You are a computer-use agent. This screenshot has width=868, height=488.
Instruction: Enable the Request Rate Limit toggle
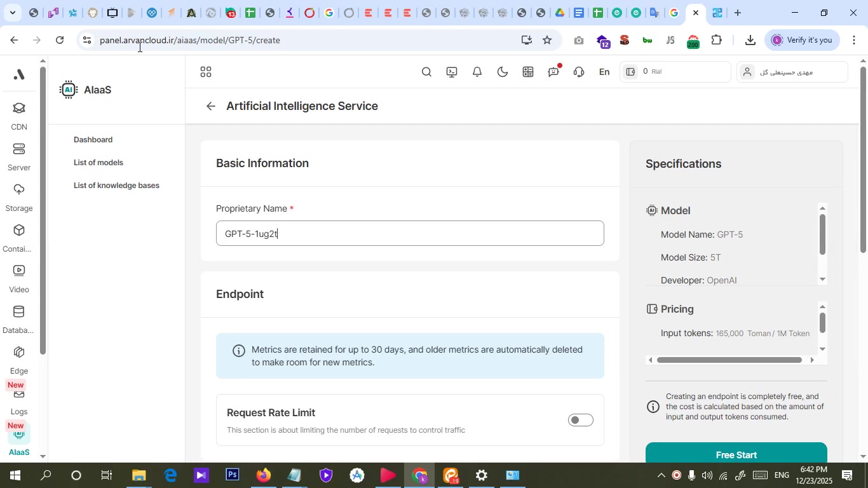[x=580, y=420]
